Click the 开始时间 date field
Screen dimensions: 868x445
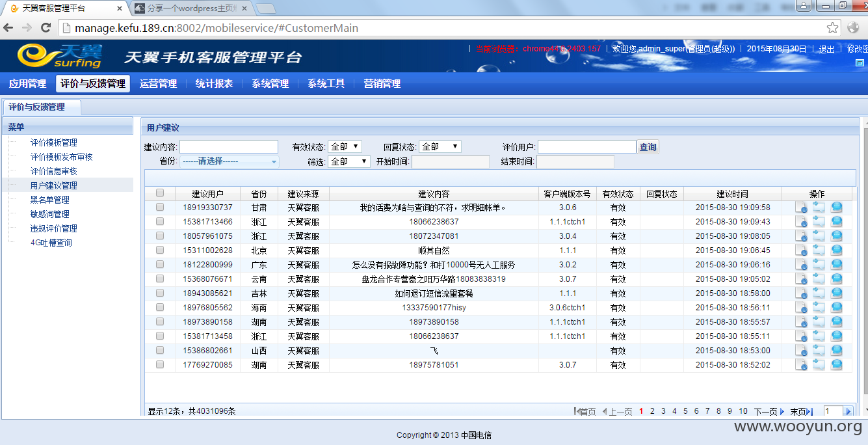pos(451,161)
